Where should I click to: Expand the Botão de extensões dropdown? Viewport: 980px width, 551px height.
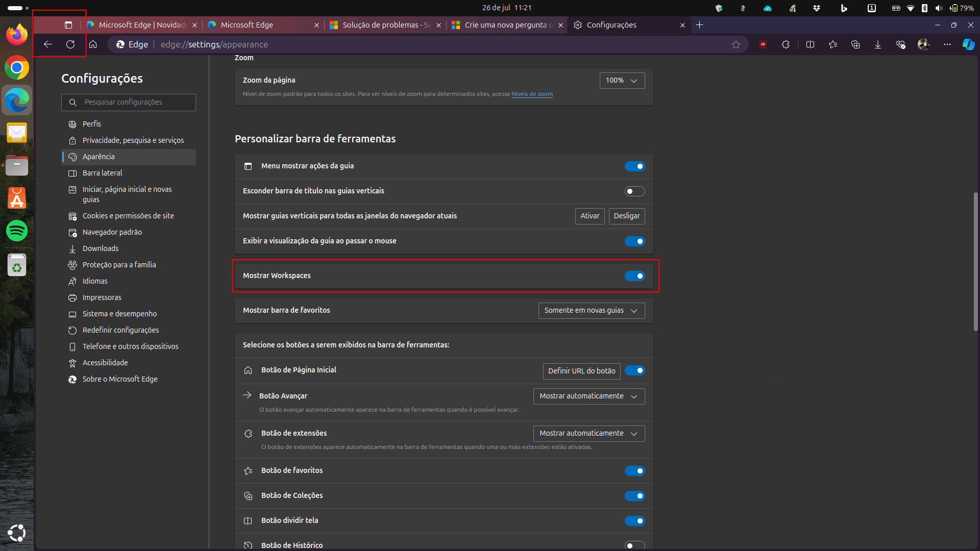click(589, 433)
